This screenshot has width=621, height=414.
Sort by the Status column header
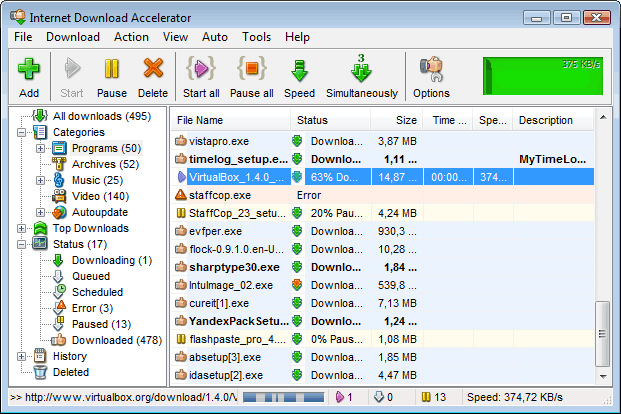(331, 120)
